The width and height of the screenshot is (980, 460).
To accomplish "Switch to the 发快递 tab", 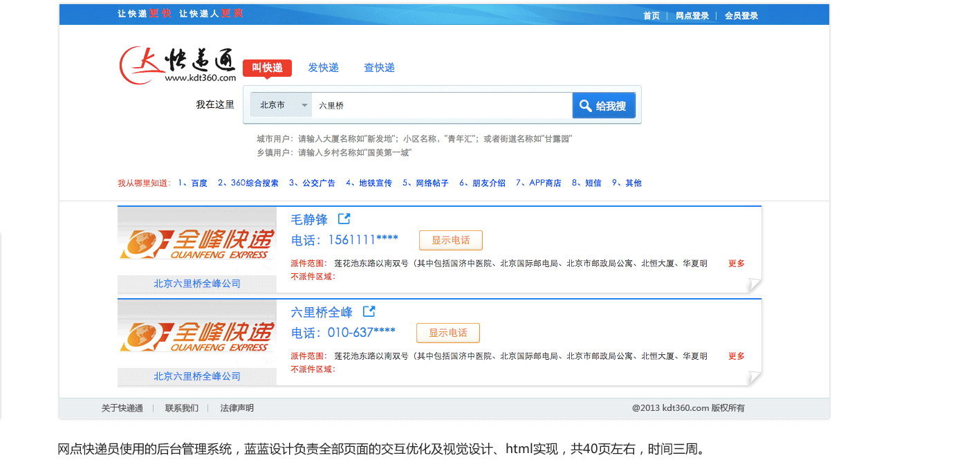I will tap(323, 67).
